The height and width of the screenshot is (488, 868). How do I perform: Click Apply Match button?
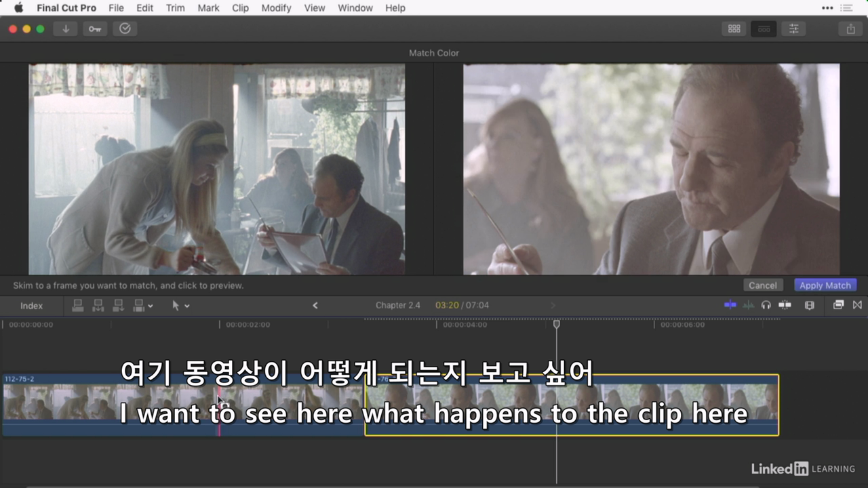pyautogui.click(x=825, y=285)
